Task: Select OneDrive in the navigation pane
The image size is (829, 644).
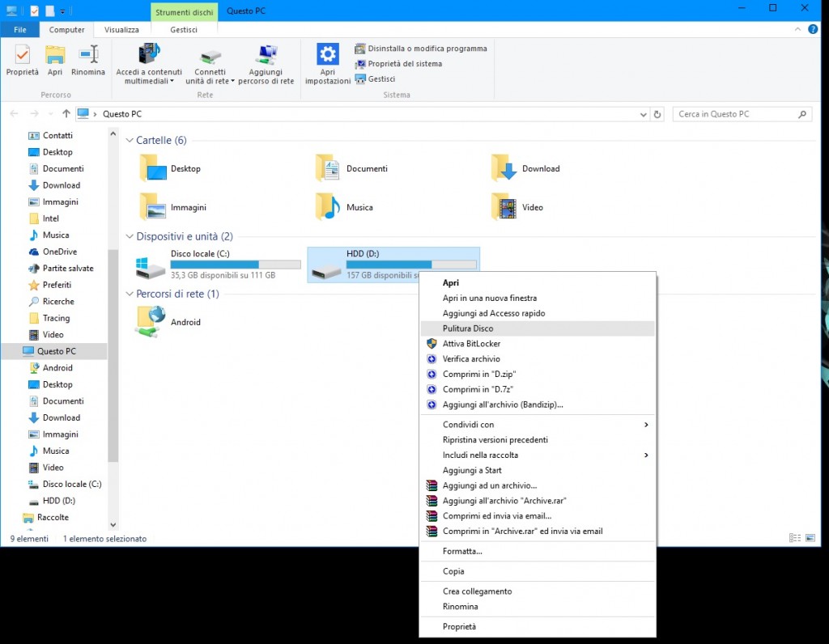Action: [x=60, y=252]
